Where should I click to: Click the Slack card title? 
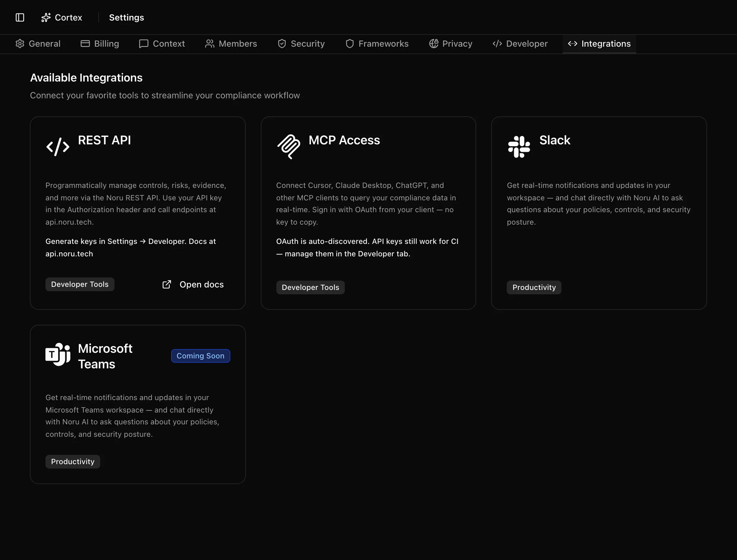click(555, 140)
